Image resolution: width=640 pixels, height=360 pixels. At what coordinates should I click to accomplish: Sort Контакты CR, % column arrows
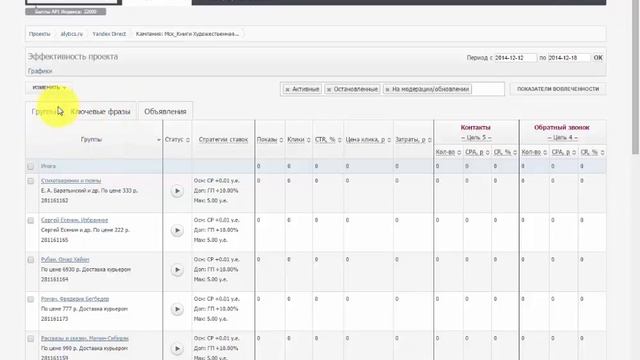point(515,153)
